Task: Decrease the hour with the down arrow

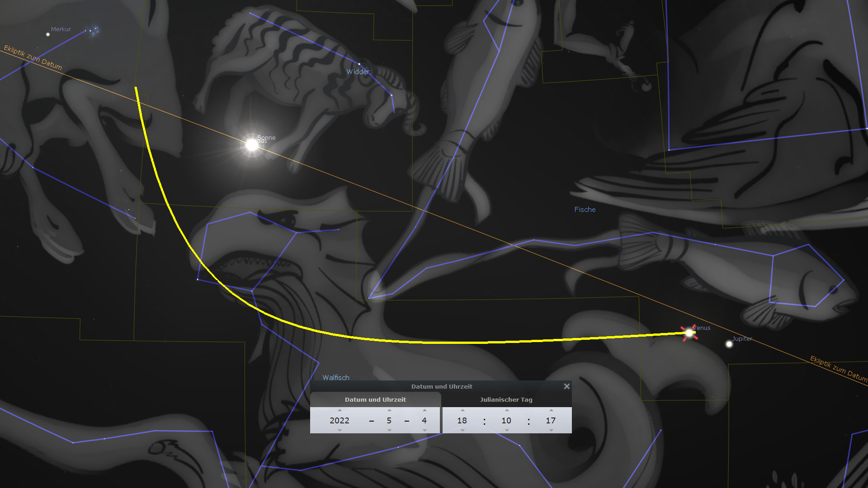Action: [x=462, y=430]
